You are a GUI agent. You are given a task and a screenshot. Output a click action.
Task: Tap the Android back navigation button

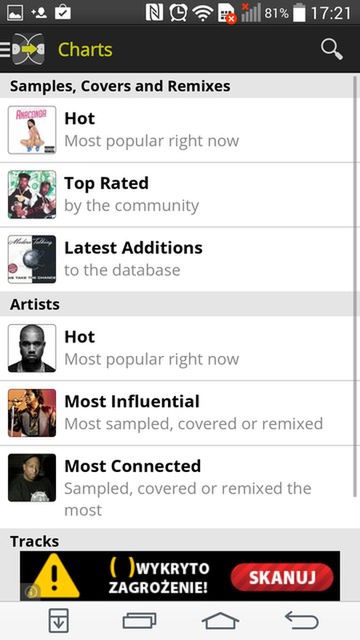[302, 620]
